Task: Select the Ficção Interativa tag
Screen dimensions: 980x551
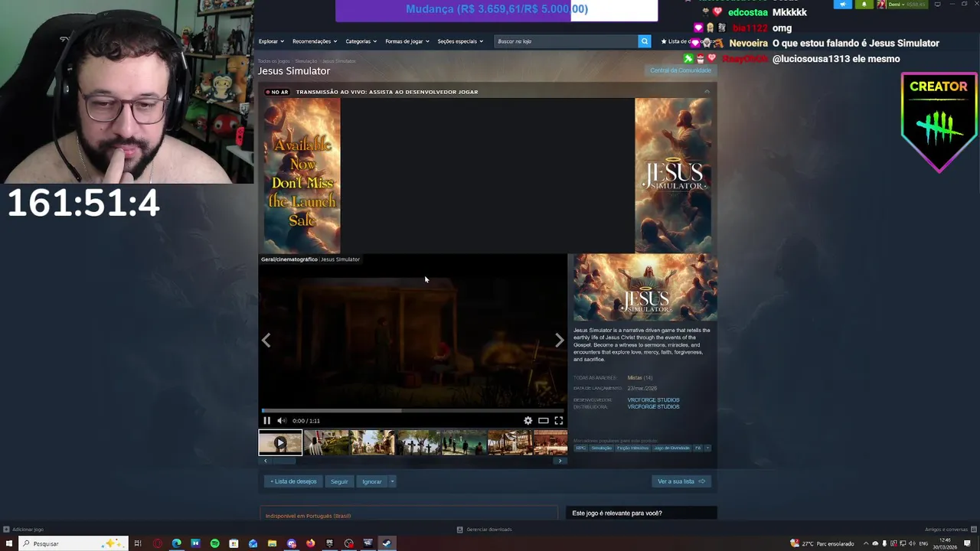Action: coord(632,448)
